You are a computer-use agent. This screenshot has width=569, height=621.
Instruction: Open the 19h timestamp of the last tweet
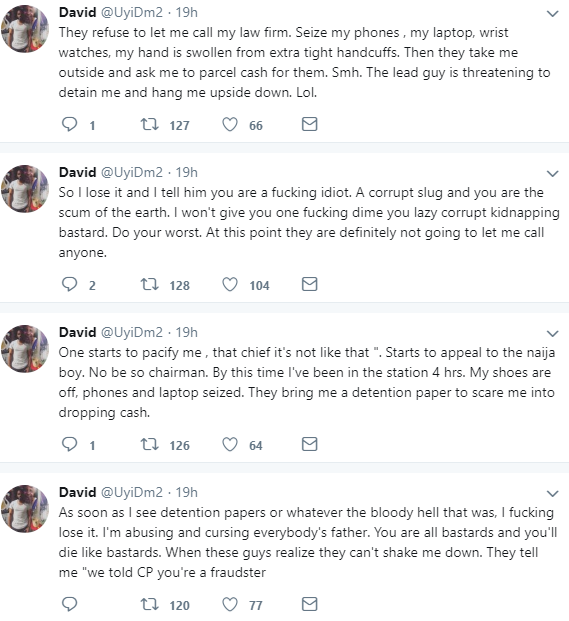coord(186,492)
